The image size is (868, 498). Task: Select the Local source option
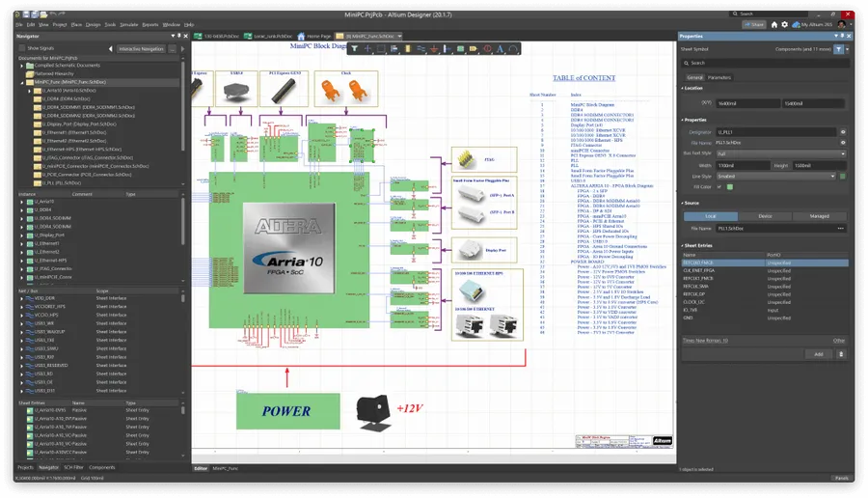point(710,216)
